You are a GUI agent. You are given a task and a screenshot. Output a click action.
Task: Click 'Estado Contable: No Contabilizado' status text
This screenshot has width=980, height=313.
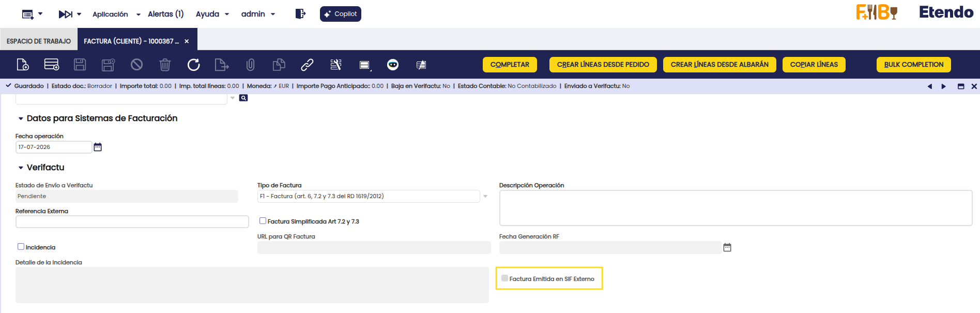pyautogui.click(x=507, y=86)
